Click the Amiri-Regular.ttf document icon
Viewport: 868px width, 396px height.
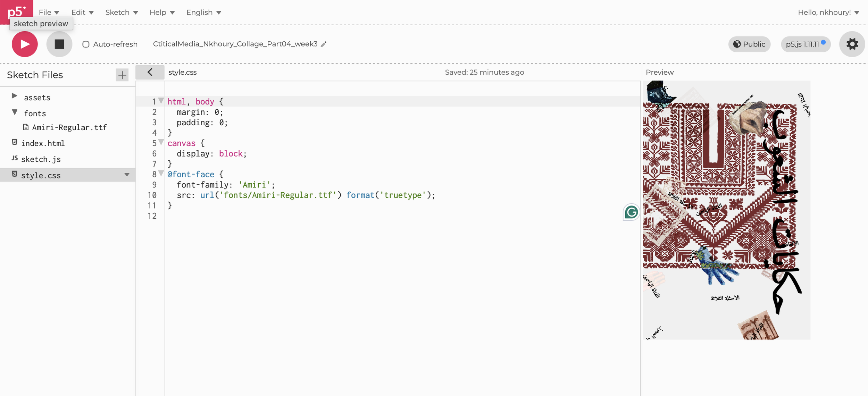tap(26, 127)
